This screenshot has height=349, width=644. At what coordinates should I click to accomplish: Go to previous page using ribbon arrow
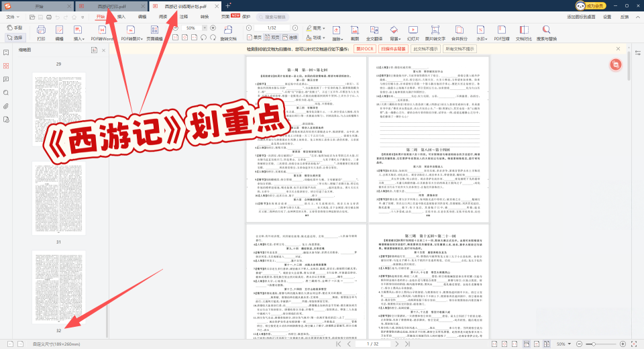(249, 28)
